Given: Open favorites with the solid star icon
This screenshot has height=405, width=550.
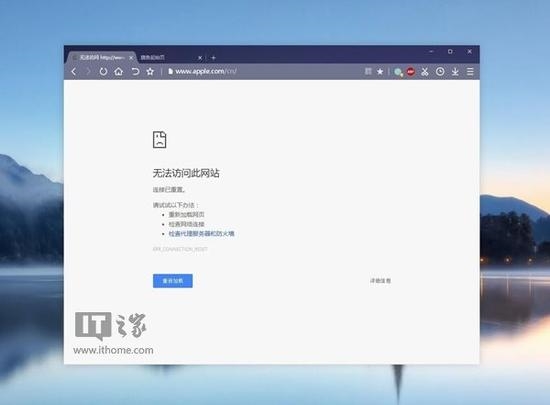Looking at the screenshot, I should click(380, 72).
